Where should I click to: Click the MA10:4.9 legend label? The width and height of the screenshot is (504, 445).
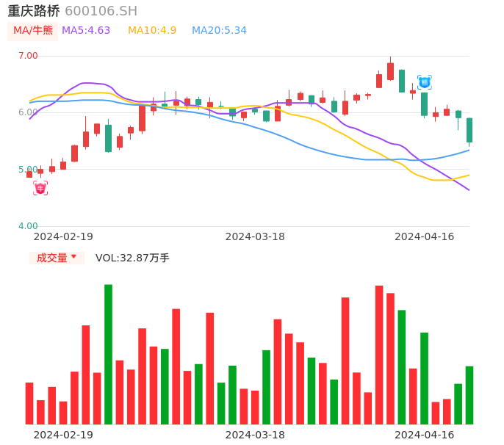click(152, 31)
